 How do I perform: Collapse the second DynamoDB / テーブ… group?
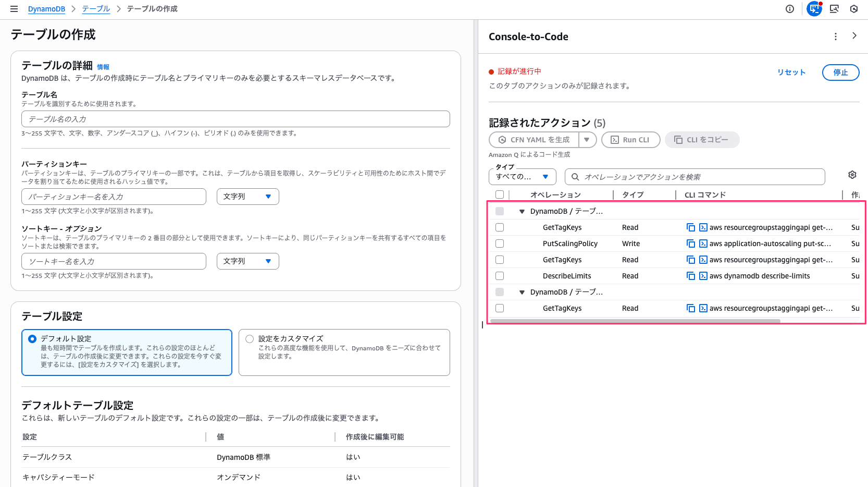pyautogui.click(x=522, y=293)
